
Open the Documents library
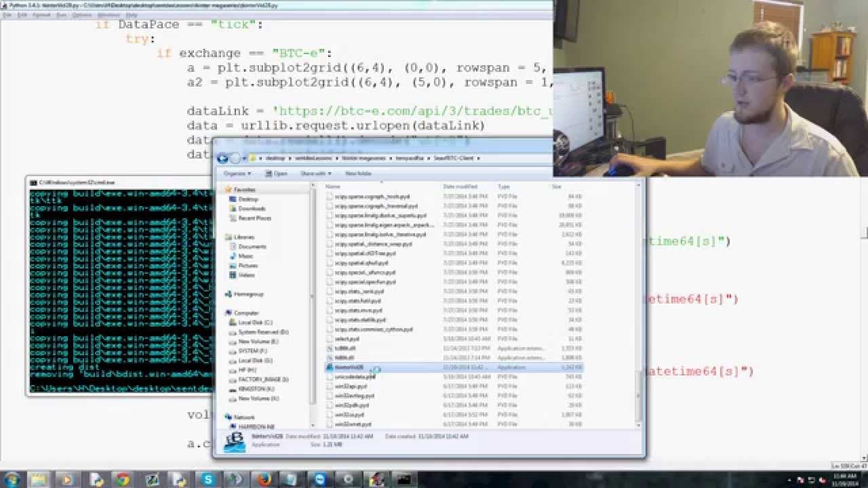[252, 247]
